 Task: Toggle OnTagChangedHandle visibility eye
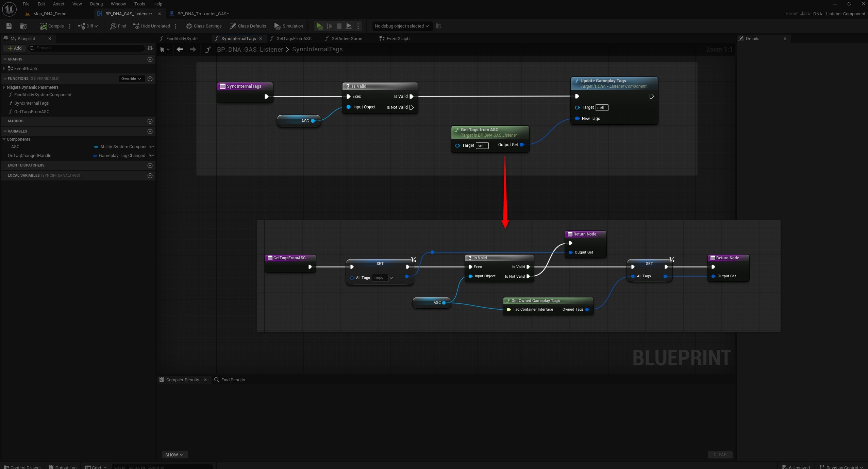click(x=152, y=156)
